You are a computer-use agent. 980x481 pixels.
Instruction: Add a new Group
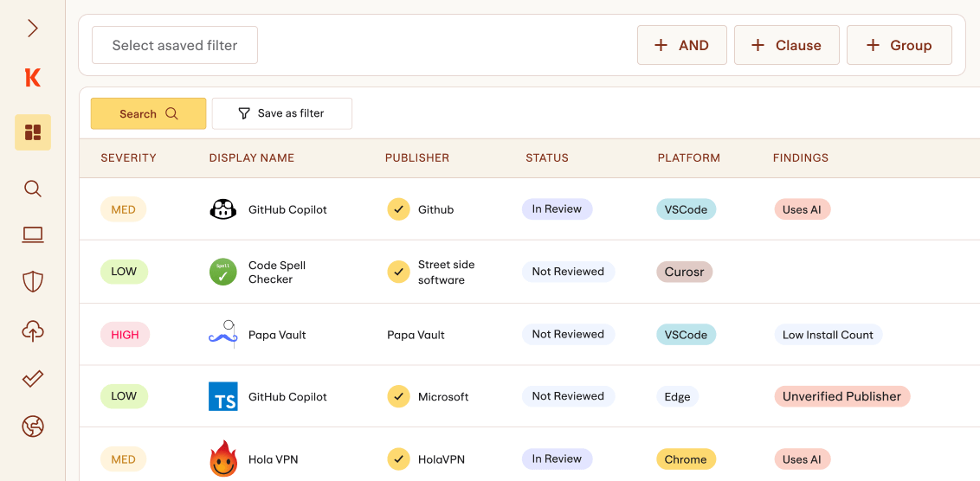899,45
